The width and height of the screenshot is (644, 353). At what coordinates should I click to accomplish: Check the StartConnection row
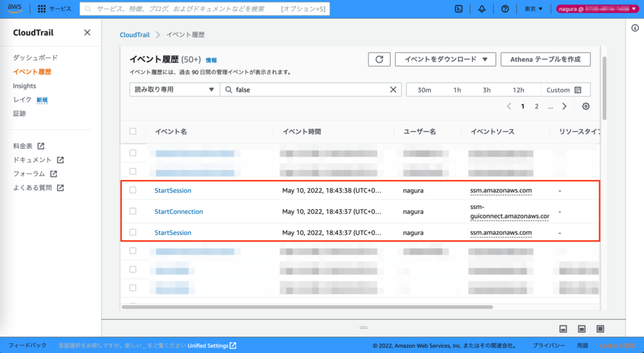click(133, 211)
